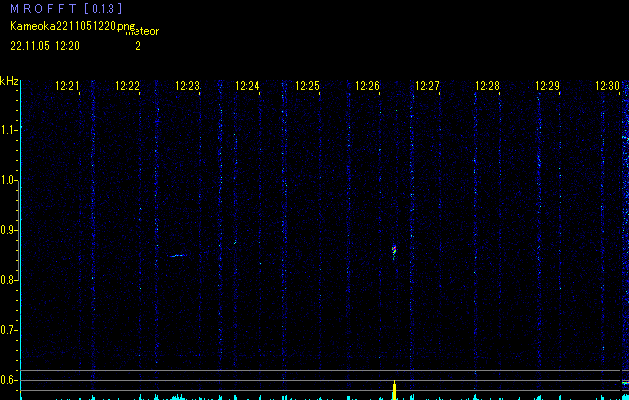Image resolution: width=629 pixels, height=400 pixels.
Task: Click the kHz axis unit label
Action: (x=9, y=81)
